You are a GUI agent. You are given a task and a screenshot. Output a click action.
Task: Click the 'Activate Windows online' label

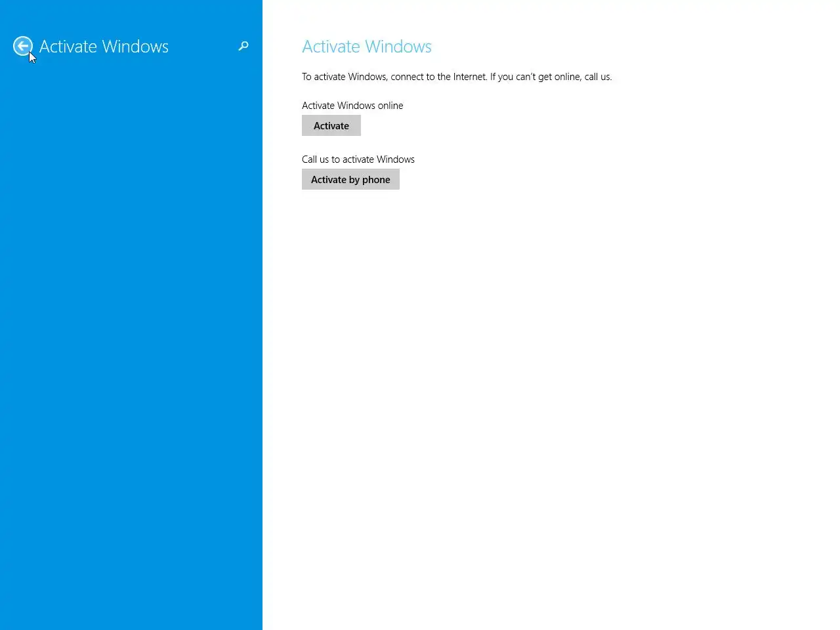click(352, 106)
